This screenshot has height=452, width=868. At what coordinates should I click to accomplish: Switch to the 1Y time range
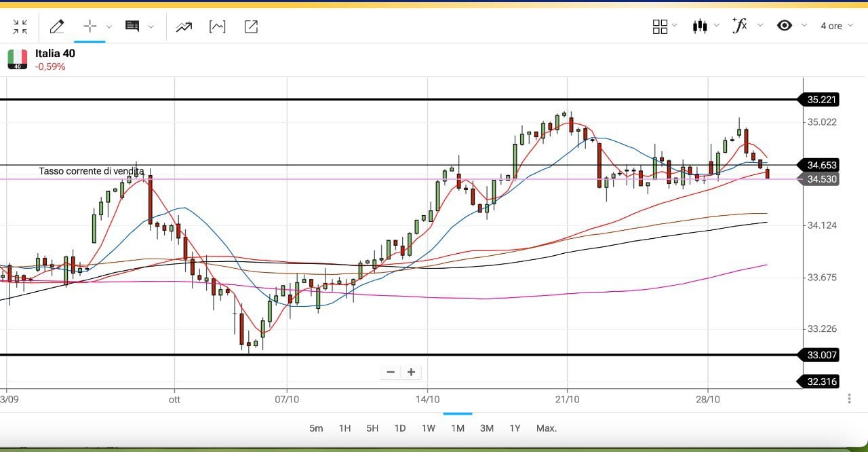tap(515, 428)
